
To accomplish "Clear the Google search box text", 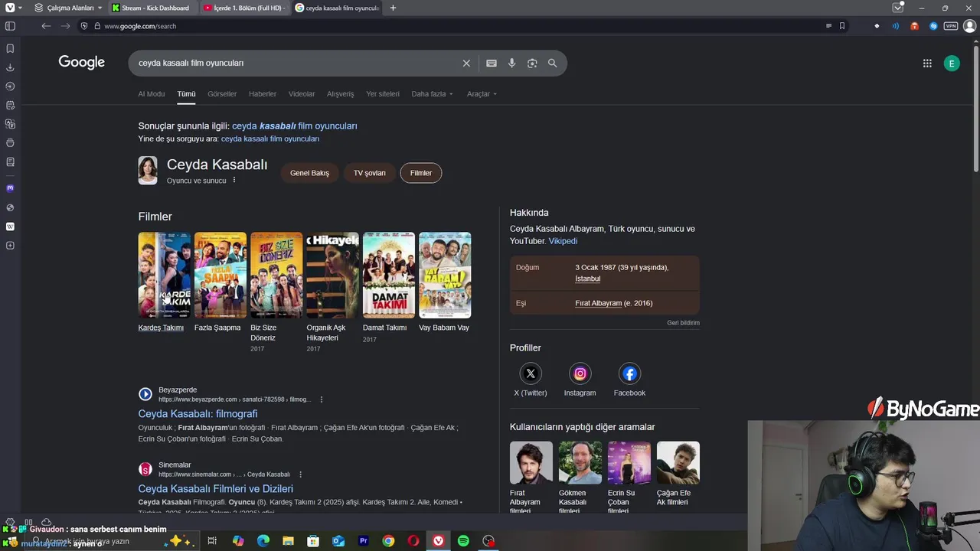I will [466, 64].
